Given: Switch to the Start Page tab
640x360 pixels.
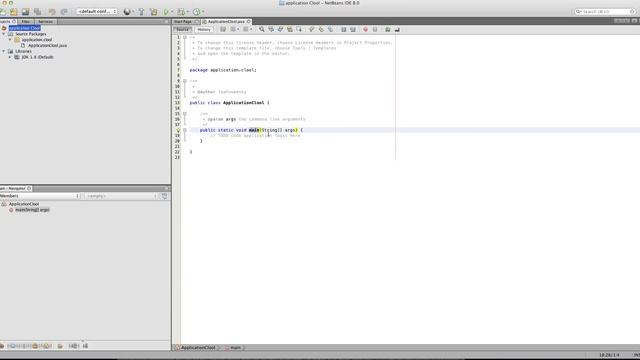Looking at the screenshot, I should (183, 21).
